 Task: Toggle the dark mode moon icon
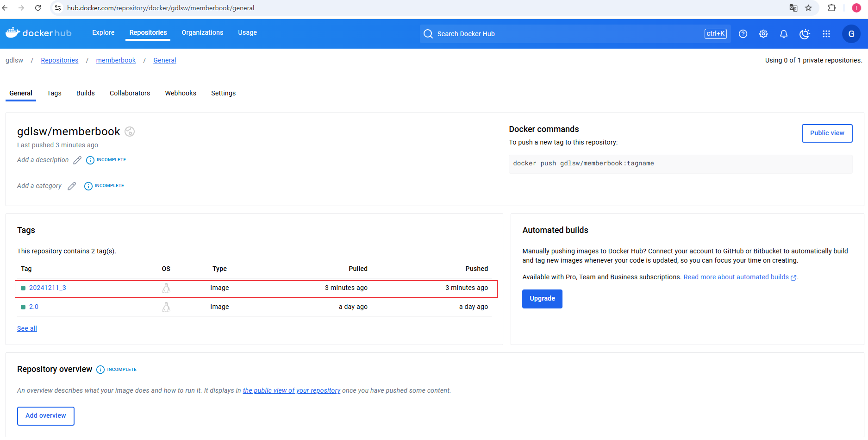[805, 34]
